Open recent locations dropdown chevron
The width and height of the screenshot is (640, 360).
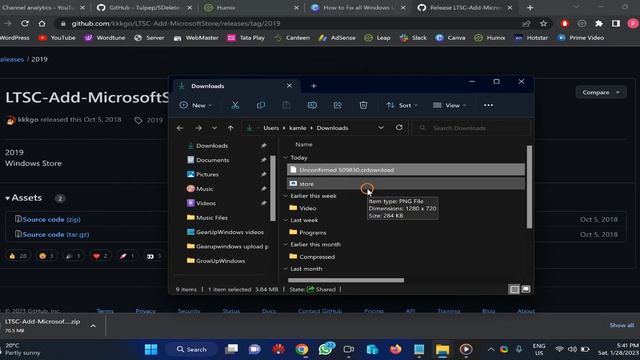214,128
